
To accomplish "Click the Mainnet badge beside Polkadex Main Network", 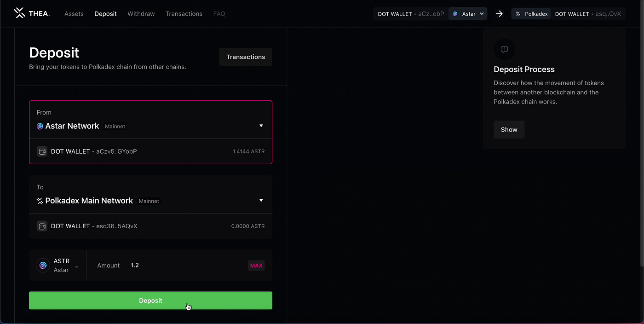I will (x=149, y=201).
